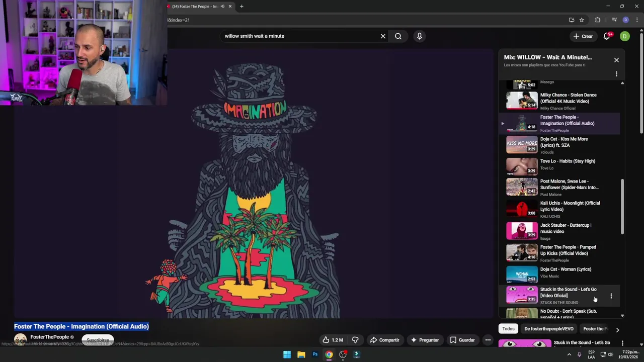Select the De fosterthepeopleVEVO chip

[x=548, y=329]
